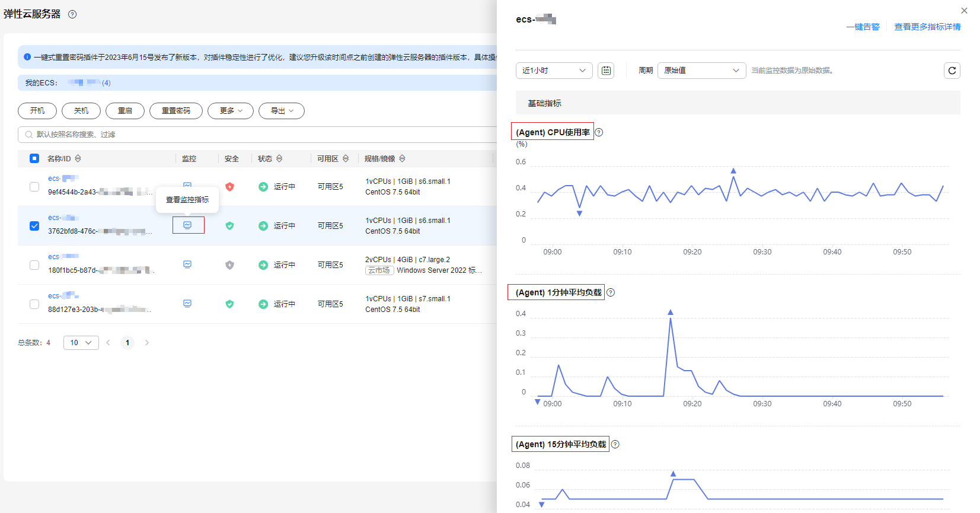Open help for 1分钟平均负载 chart

pos(611,292)
